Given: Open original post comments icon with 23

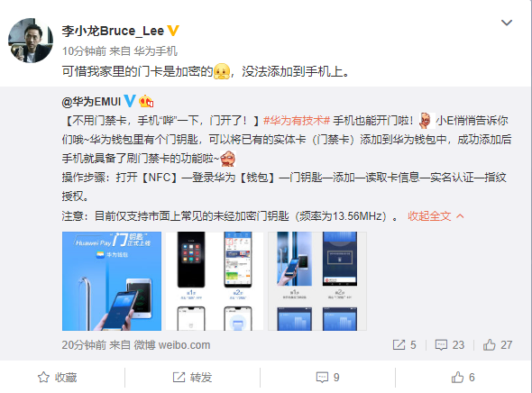Looking at the screenshot, I should click(x=450, y=345).
